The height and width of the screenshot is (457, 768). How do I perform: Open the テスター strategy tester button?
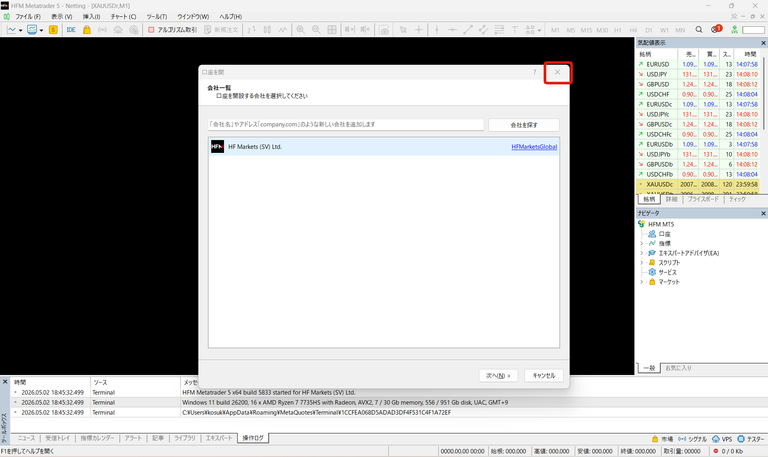751,439
